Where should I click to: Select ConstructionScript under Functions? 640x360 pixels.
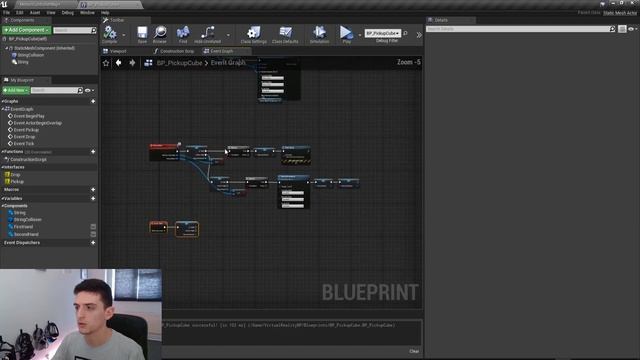[x=28, y=160]
